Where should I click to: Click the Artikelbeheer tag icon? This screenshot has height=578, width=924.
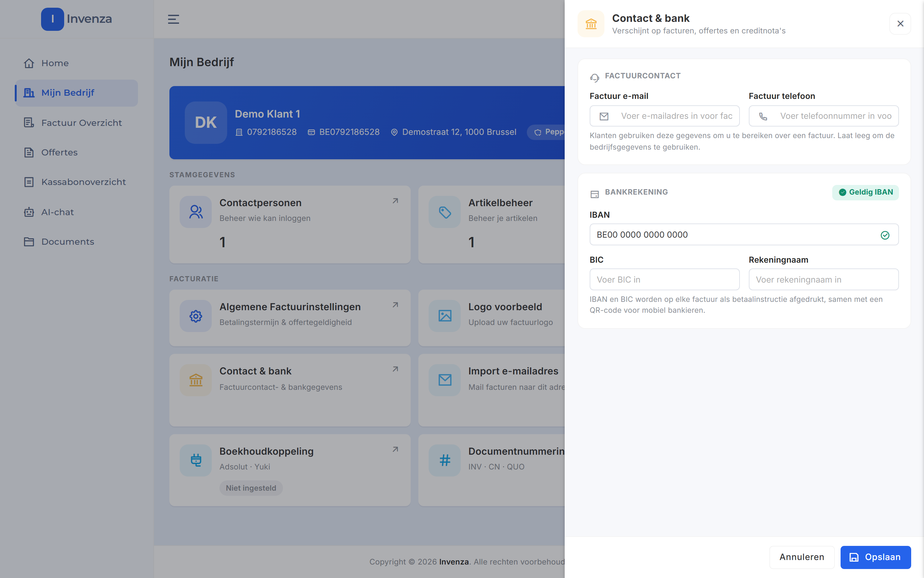tap(445, 212)
